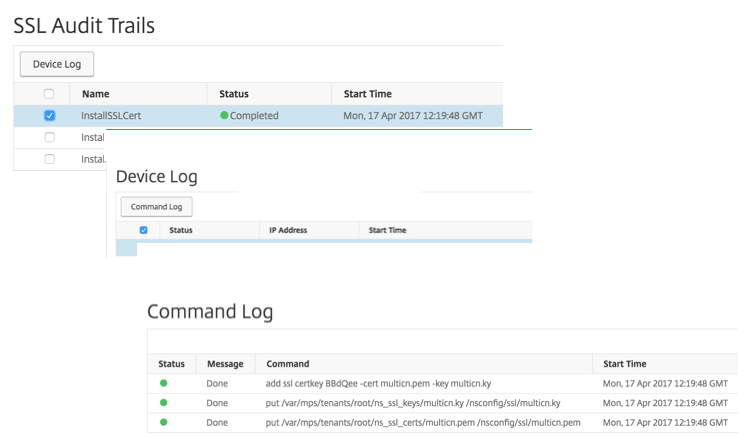
Task: Select the add ssl certkey BBdQee command text
Action: [x=378, y=384]
